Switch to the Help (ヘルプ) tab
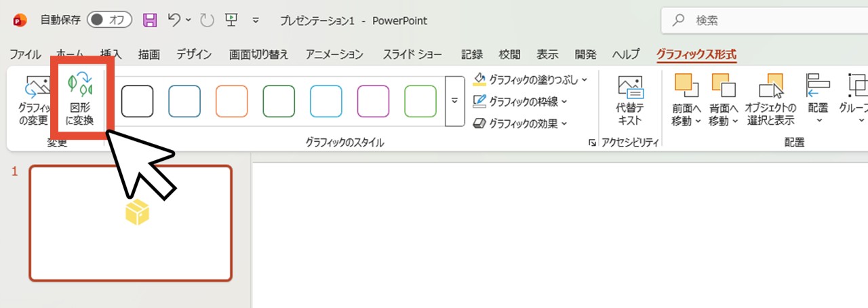Image resolution: width=868 pixels, height=308 pixels. coord(625,54)
